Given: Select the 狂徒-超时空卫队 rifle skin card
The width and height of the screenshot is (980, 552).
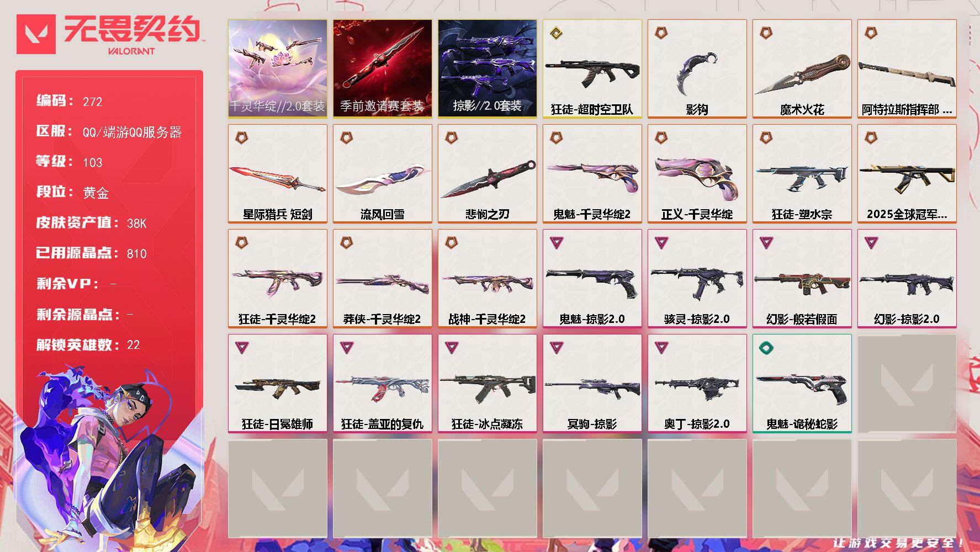Looking at the screenshot, I should pyautogui.click(x=592, y=68).
